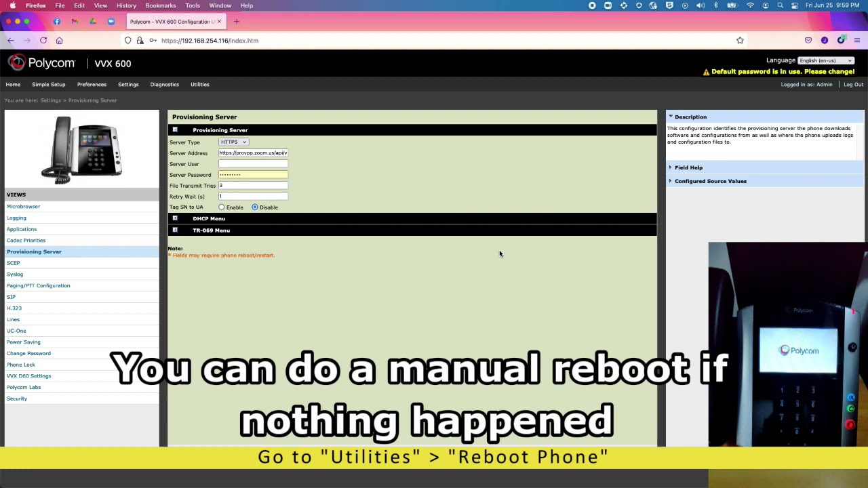Open the Language dropdown
Image resolution: width=868 pixels, height=488 pixels.
click(x=826, y=60)
